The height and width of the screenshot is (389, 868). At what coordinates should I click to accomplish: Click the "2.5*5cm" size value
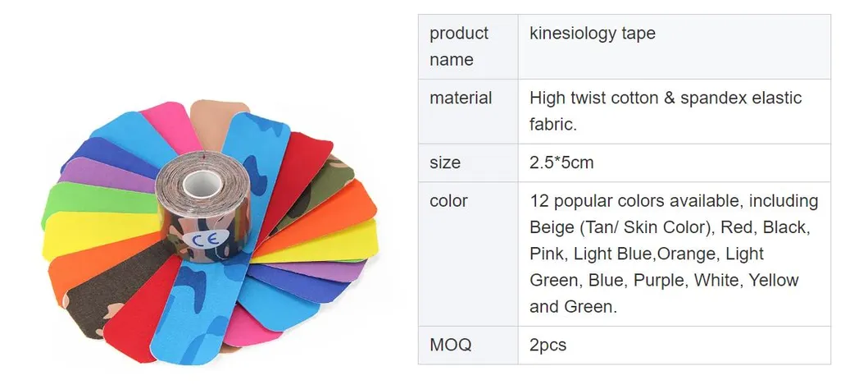coord(561,162)
